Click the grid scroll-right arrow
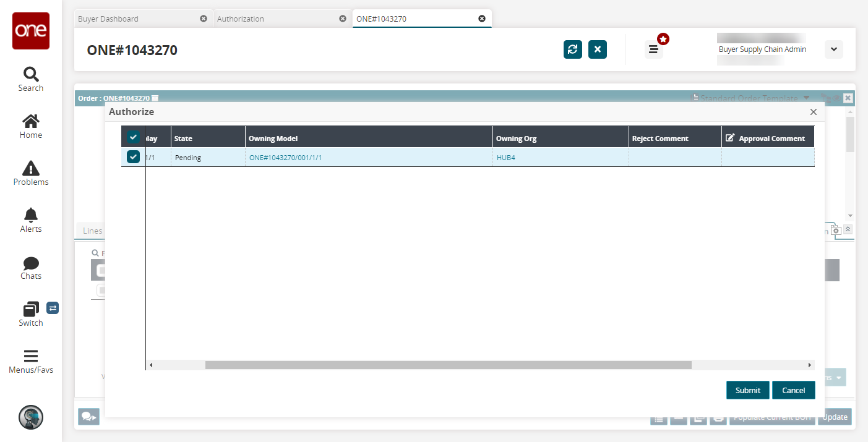Image resolution: width=868 pixels, height=442 pixels. [x=810, y=365]
